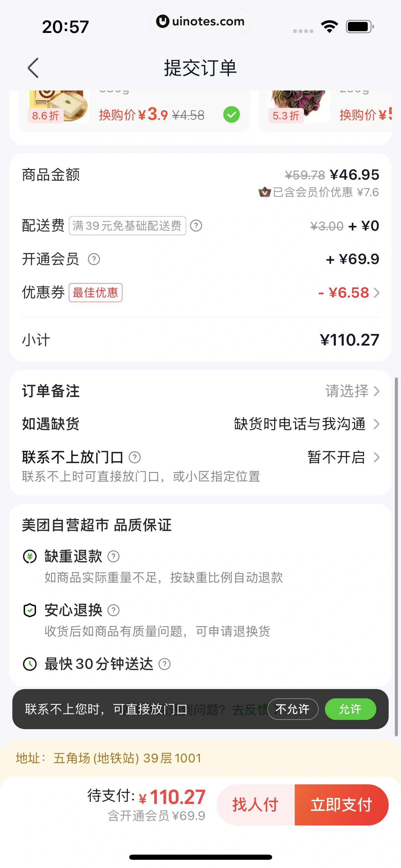Click the 立即支付 button

coord(341,805)
